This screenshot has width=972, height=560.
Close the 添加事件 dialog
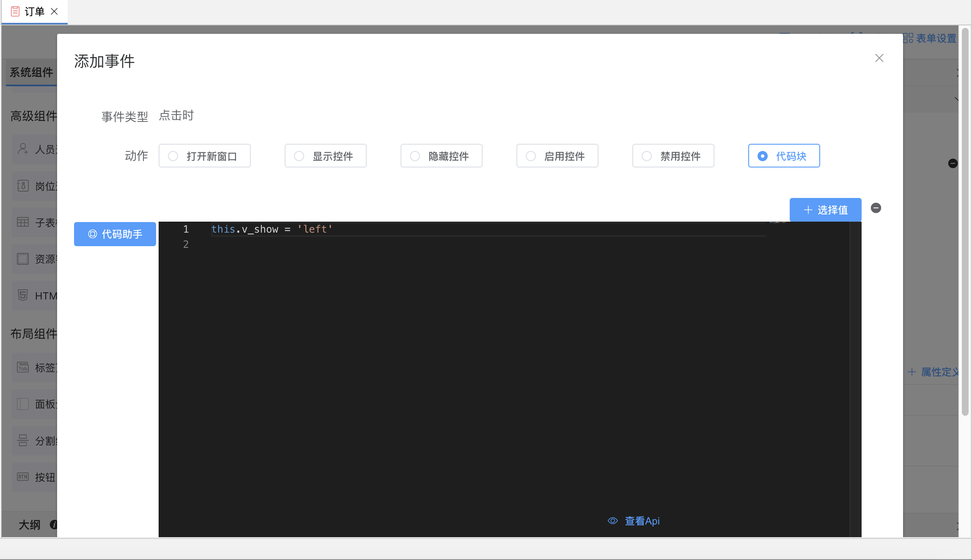pyautogui.click(x=879, y=58)
